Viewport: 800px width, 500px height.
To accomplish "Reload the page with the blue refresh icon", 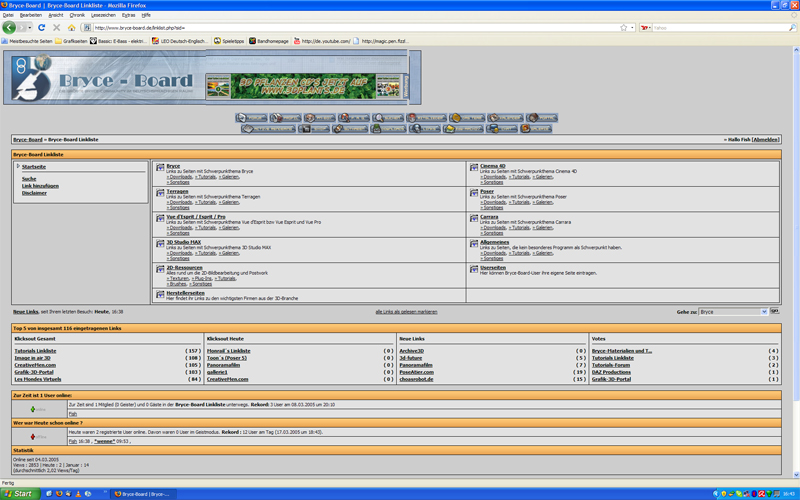I will [x=42, y=28].
